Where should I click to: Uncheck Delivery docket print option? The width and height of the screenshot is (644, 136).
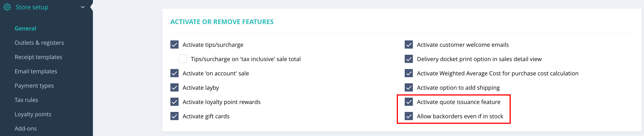[x=409, y=59]
